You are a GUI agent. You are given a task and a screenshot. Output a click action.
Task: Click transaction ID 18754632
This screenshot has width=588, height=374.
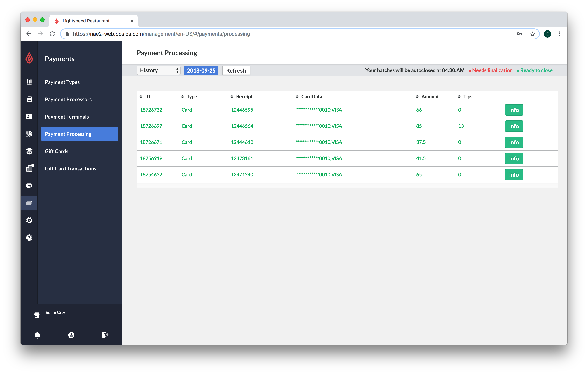[151, 175]
